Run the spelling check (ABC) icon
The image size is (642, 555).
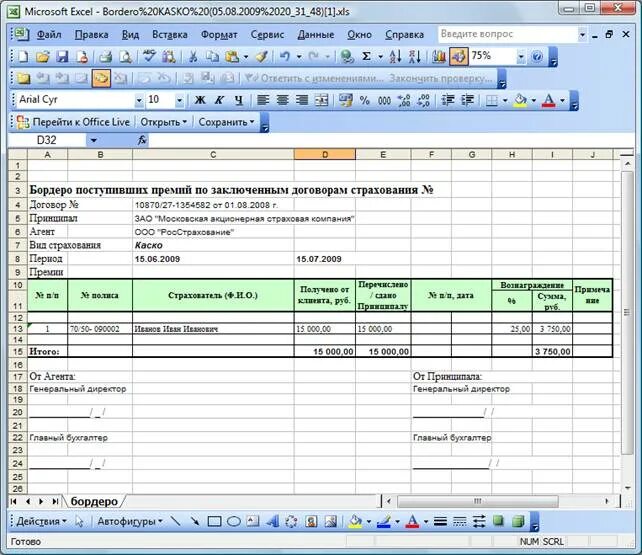point(149,56)
